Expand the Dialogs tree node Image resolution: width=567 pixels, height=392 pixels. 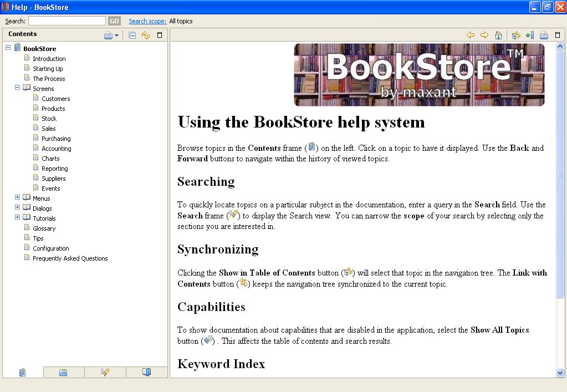point(17,207)
